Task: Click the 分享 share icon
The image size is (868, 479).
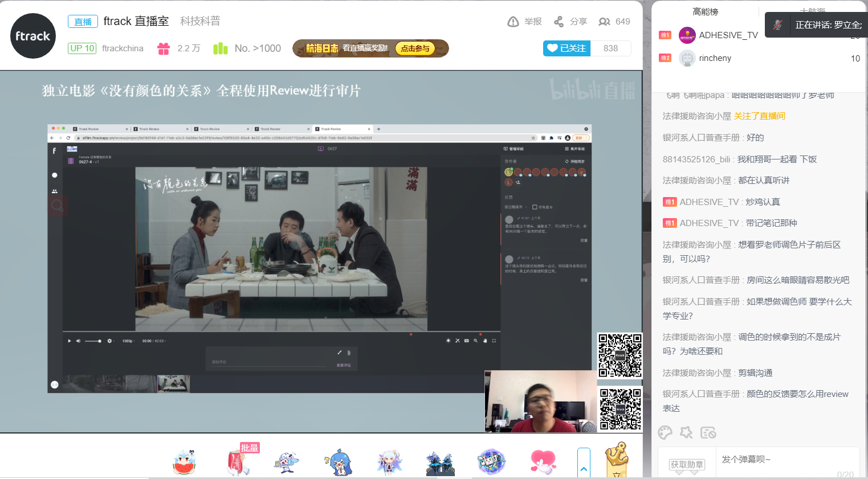Action: [x=559, y=22]
